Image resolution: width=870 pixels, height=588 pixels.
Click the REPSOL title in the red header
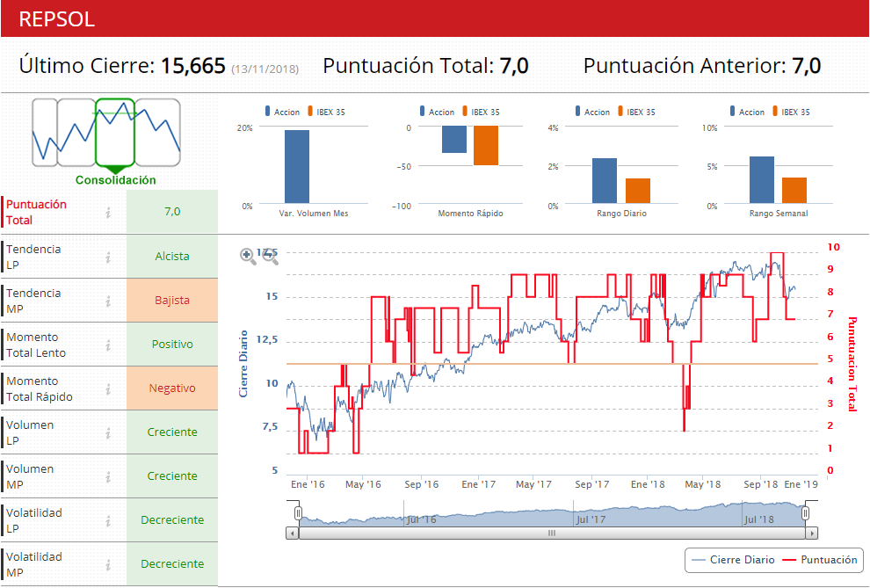(56, 18)
